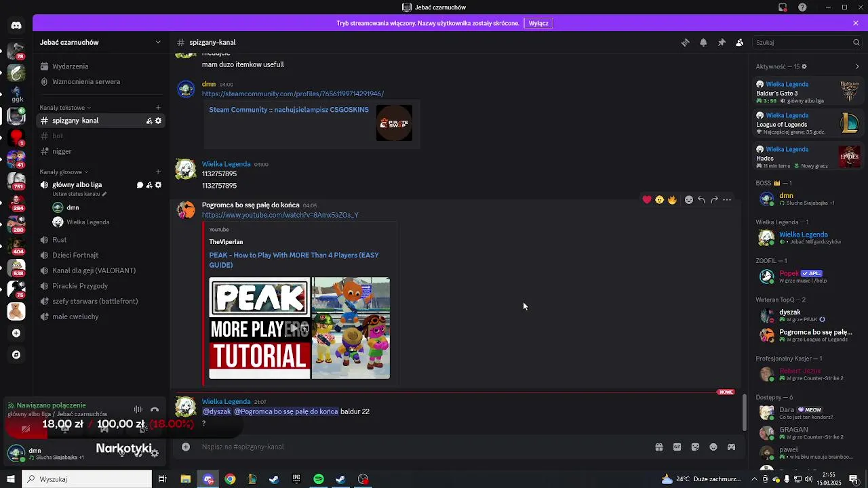Screen dimensions: 868x488
Task: Invite people to spizgany-kanal icon
Action: pos(149,121)
